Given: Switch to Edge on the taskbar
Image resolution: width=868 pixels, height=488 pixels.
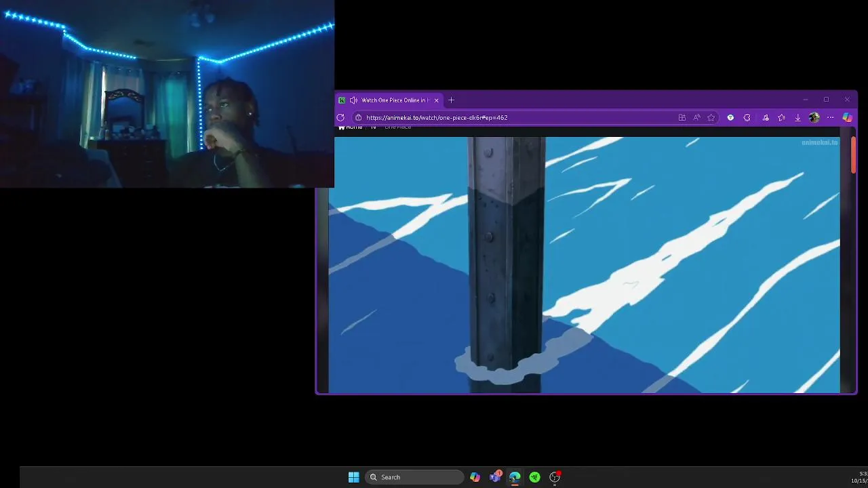Looking at the screenshot, I should tap(515, 477).
